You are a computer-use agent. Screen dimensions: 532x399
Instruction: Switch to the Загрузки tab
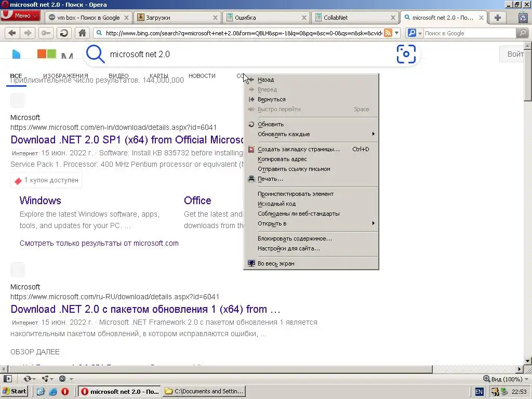[177, 18]
